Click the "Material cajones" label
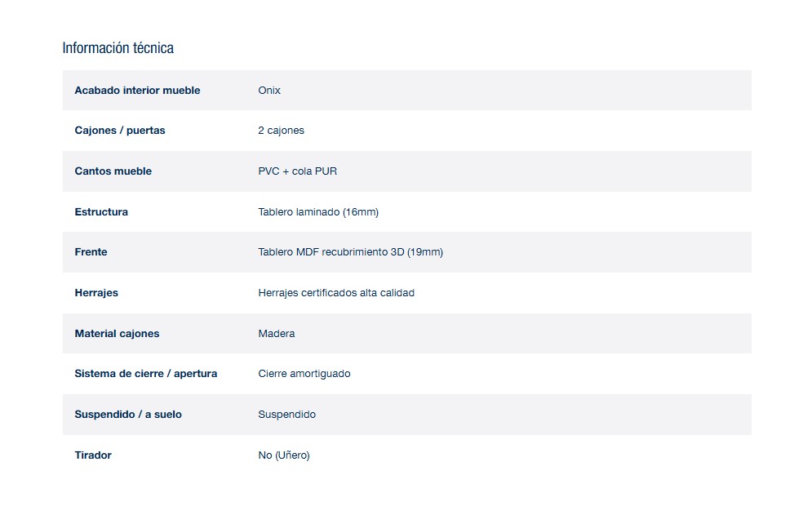Screen dimensions: 812x515 117,334
